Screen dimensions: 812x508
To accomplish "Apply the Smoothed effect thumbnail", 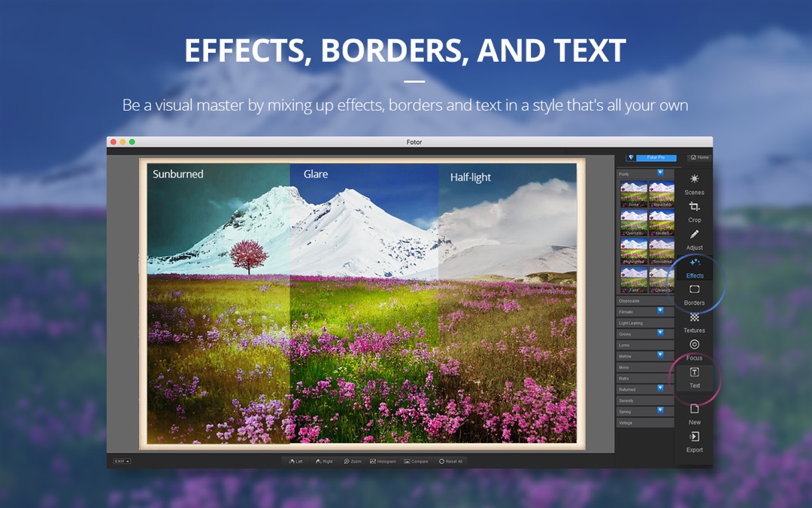I will point(662,251).
